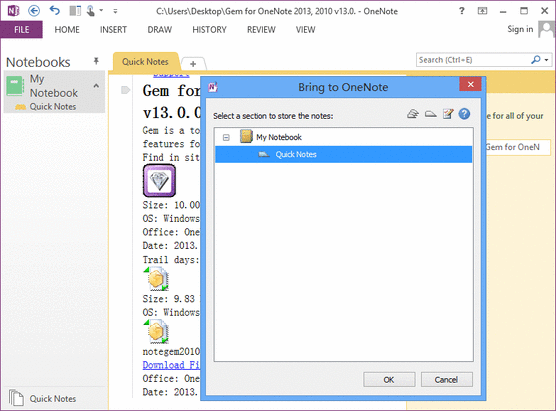Screen dimensions: 556x411
Task: Click the first package file attachment icon
Action: [x=157, y=279]
